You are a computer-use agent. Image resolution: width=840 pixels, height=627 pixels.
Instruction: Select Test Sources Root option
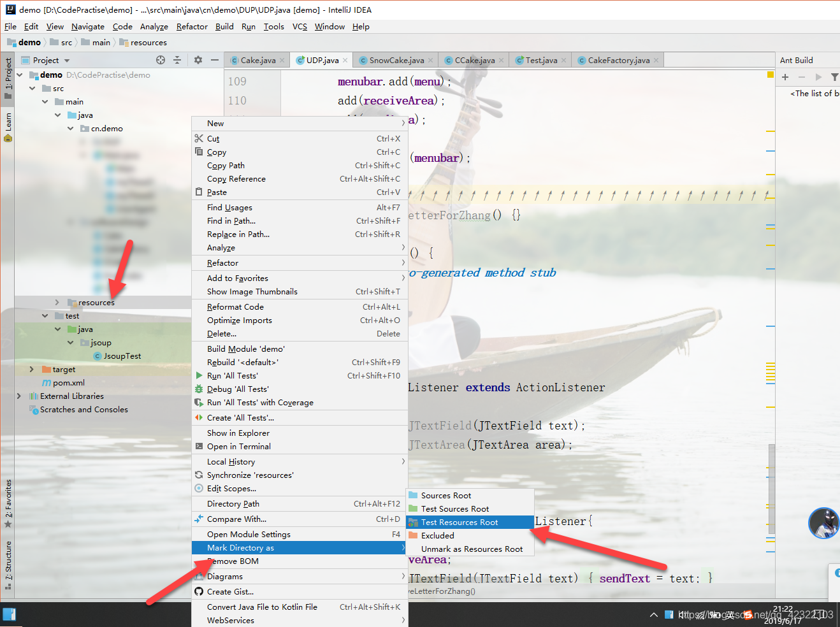(x=470, y=508)
